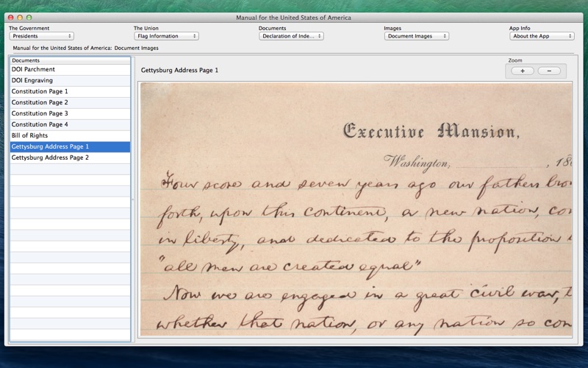Viewport: 588px width, 368px height.
Task: Choose Constitution Page 1 row
Action: click(x=70, y=91)
